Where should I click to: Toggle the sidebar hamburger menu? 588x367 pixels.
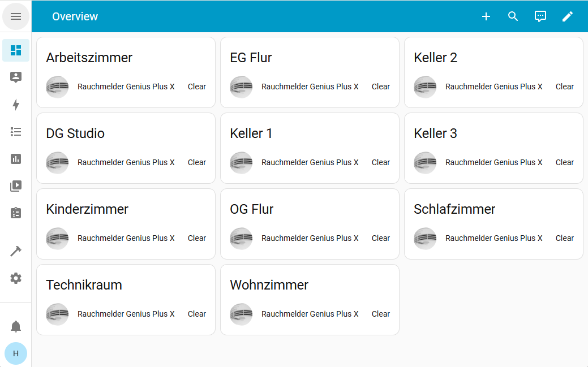16,16
